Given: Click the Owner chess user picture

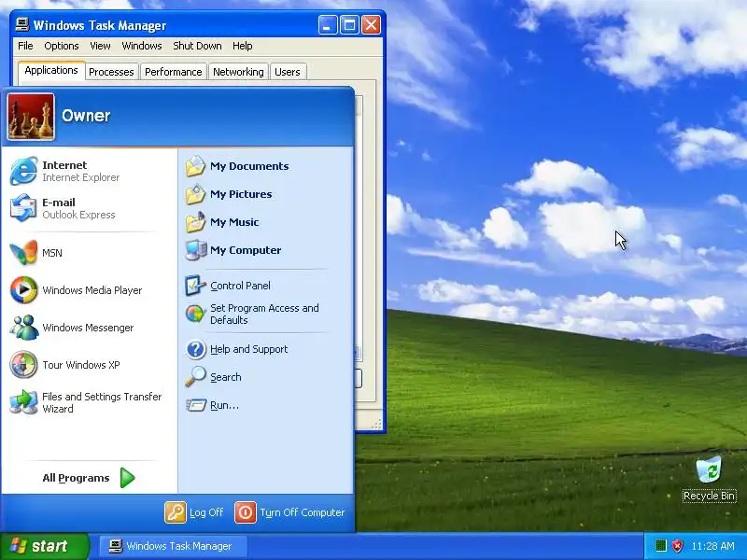Looking at the screenshot, I should pyautogui.click(x=31, y=117).
